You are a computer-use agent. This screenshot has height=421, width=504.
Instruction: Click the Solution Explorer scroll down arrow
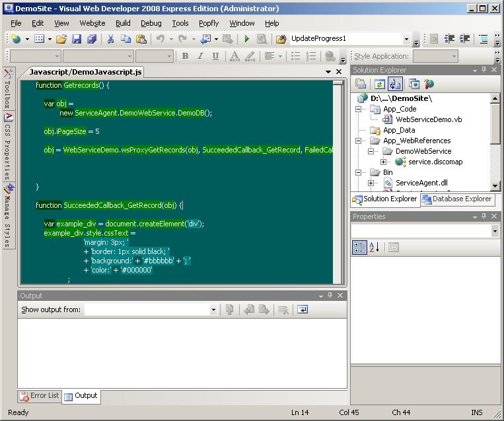[495, 185]
